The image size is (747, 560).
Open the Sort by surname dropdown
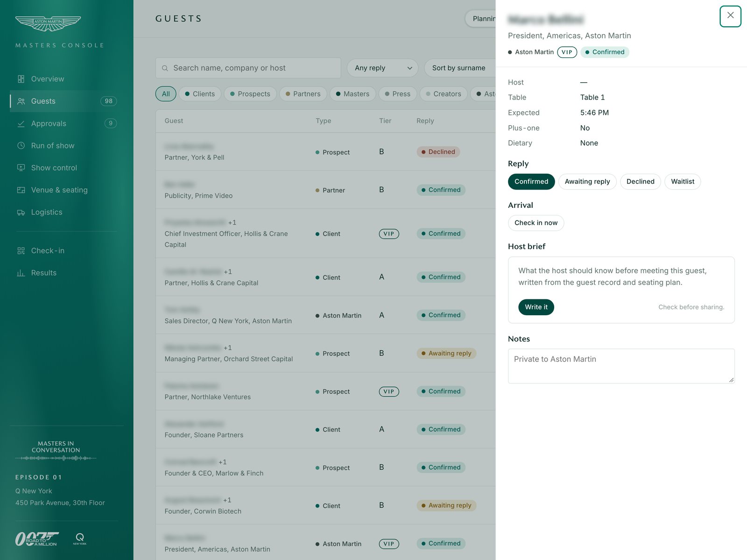460,68
